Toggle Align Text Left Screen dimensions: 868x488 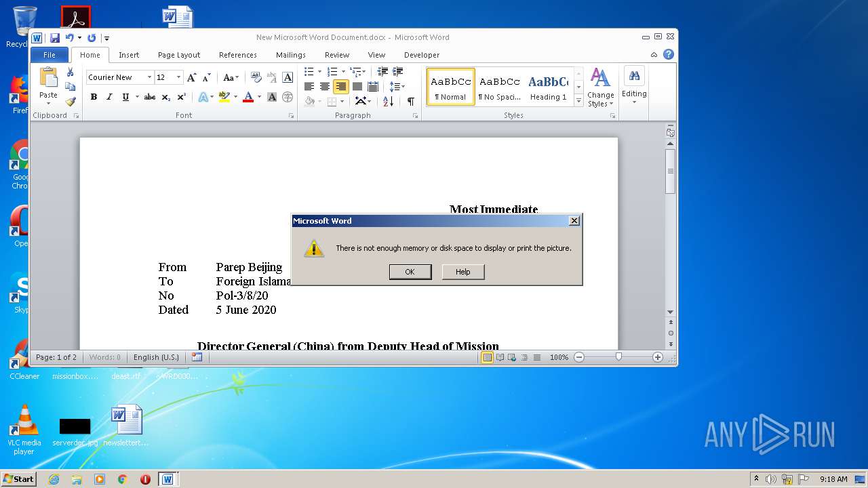point(309,86)
